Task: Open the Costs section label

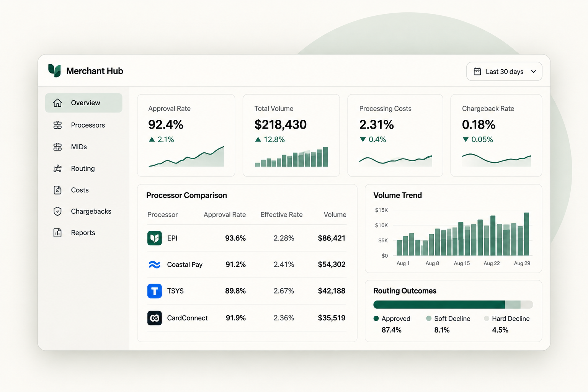Action: (x=80, y=190)
